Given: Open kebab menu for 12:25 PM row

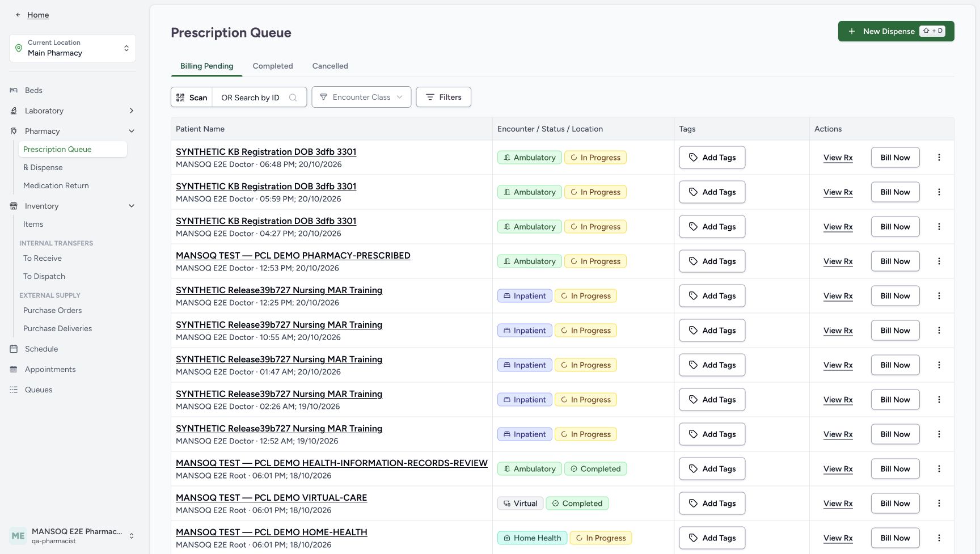Looking at the screenshot, I should pyautogui.click(x=939, y=296).
